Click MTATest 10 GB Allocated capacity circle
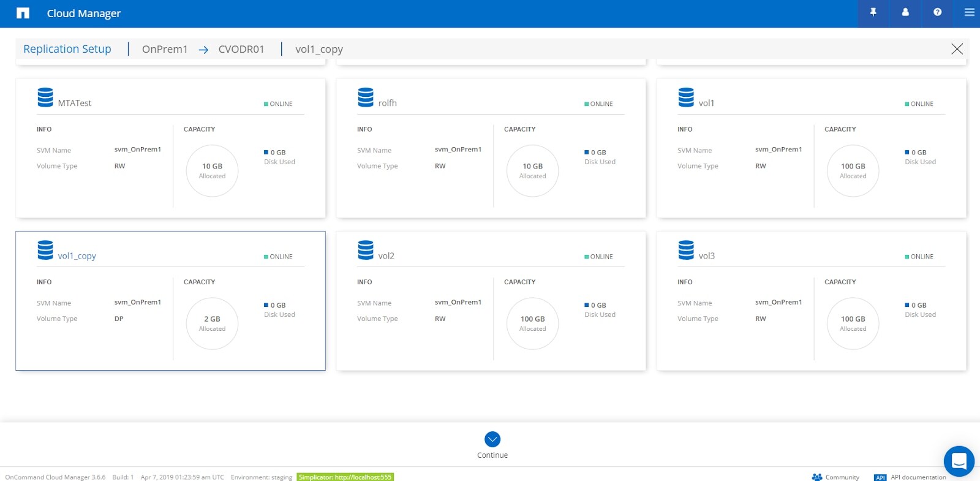980x481 pixels. click(x=212, y=171)
